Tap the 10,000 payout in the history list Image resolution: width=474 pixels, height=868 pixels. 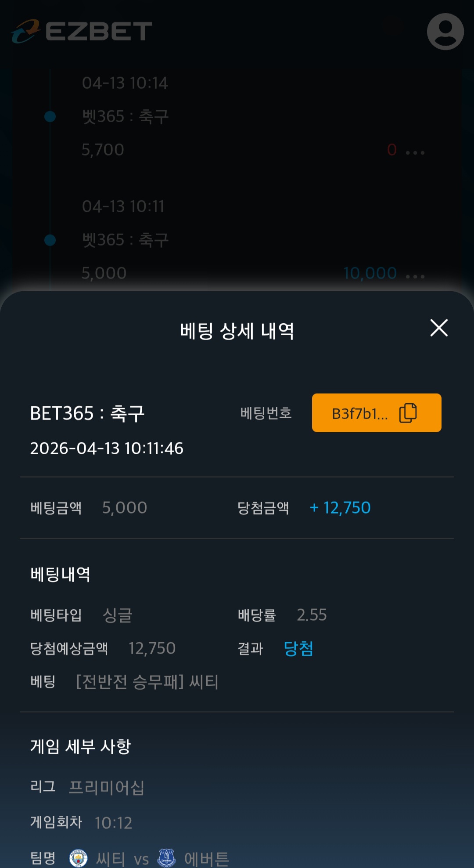[370, 273]
